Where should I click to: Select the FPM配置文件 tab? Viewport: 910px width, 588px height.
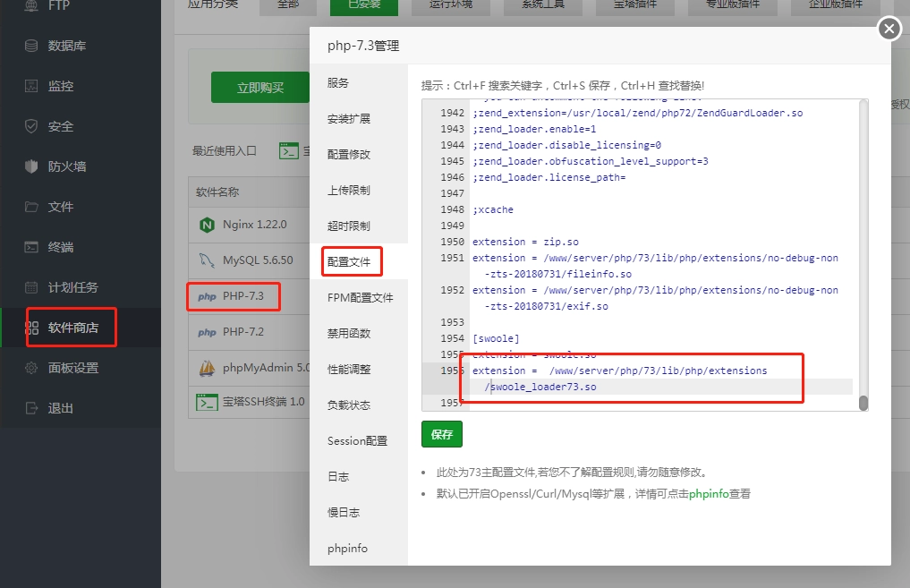pos(360,297)
